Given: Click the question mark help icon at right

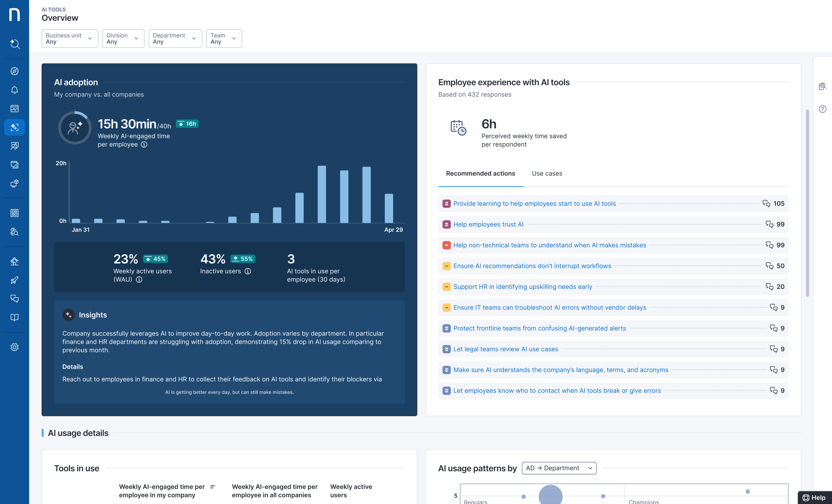Looking at the screenshot, I should [x=823, y=109].
